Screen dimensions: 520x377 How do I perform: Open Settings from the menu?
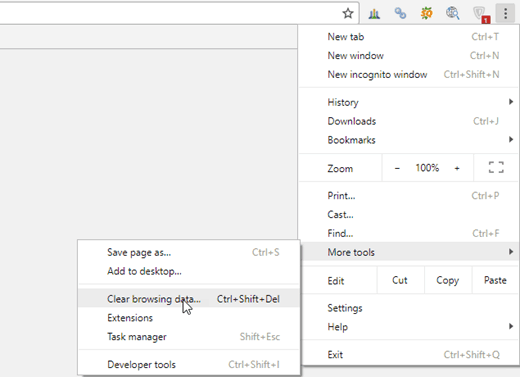point(409,308)
